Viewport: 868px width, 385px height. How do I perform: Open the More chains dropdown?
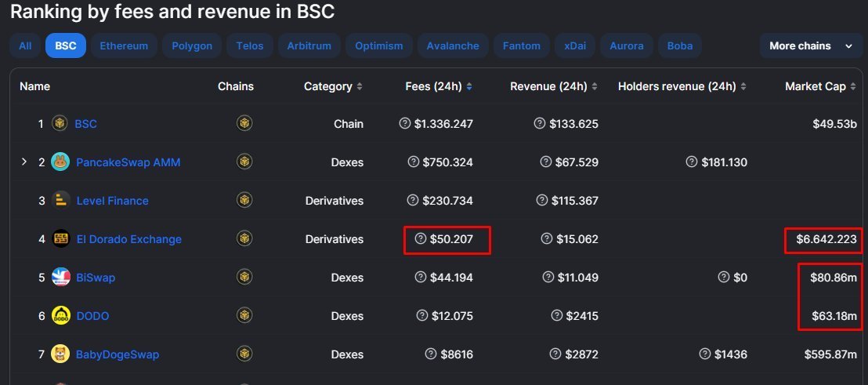tap(811, 46)
